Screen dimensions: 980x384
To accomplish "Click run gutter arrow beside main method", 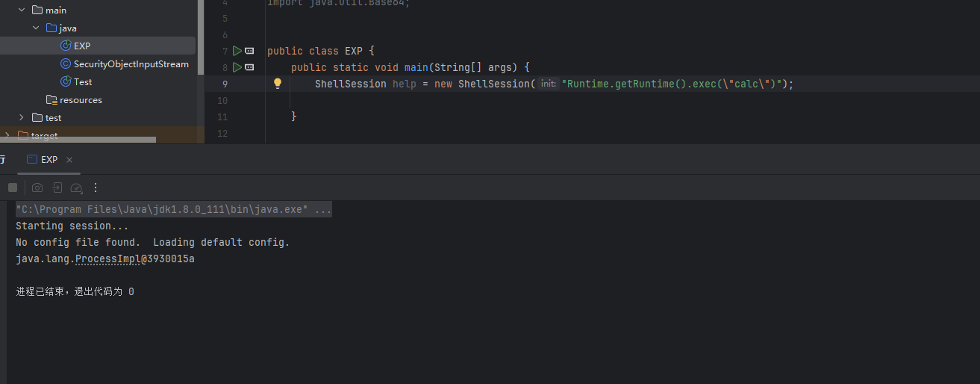I will click(x=237, y=67).
